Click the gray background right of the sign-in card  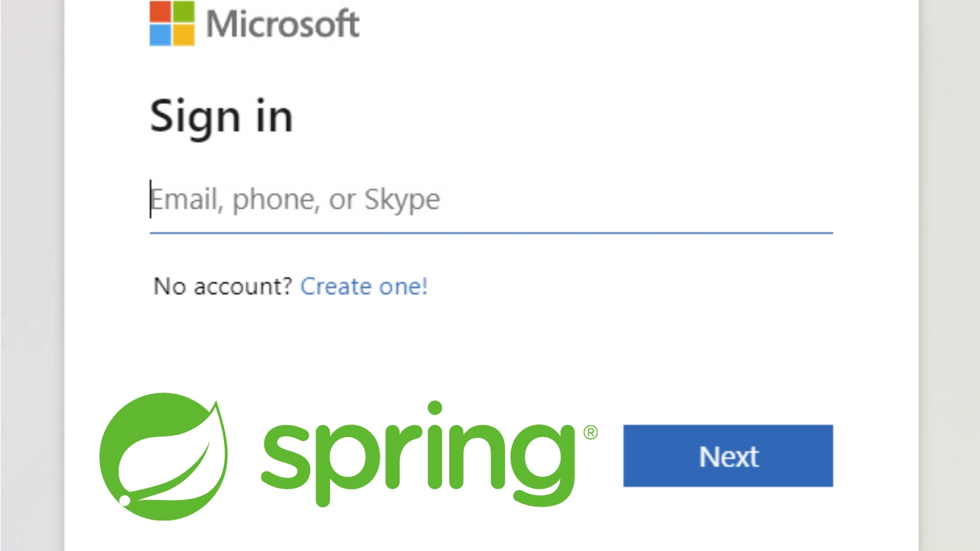pyautogui.click(x=950, y=275)
